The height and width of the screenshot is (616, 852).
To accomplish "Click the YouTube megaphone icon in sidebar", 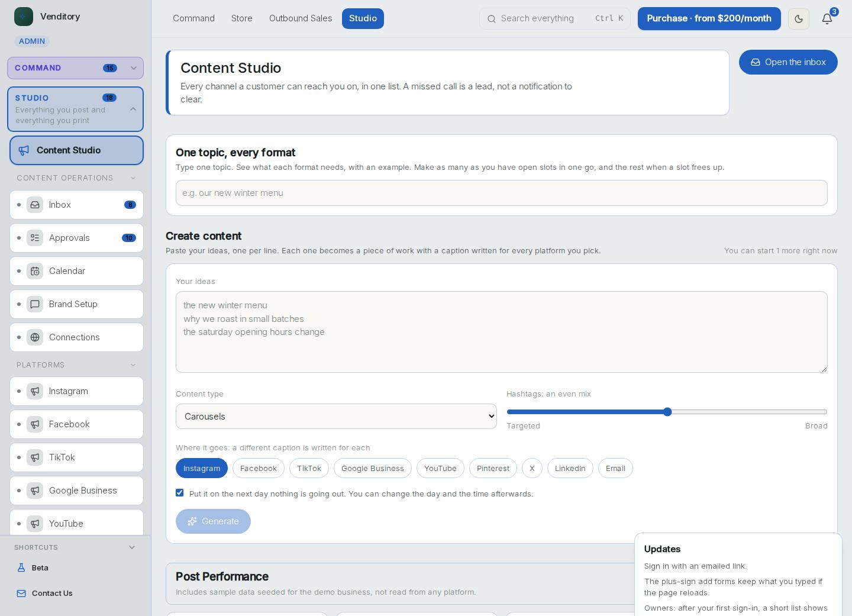I will (35, 524).
